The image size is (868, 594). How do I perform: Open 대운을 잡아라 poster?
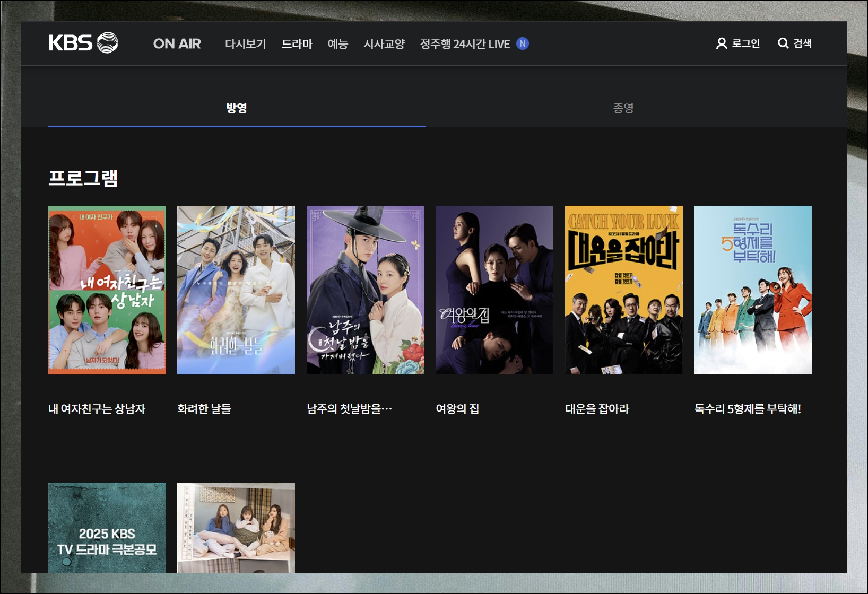coord(624,290)
